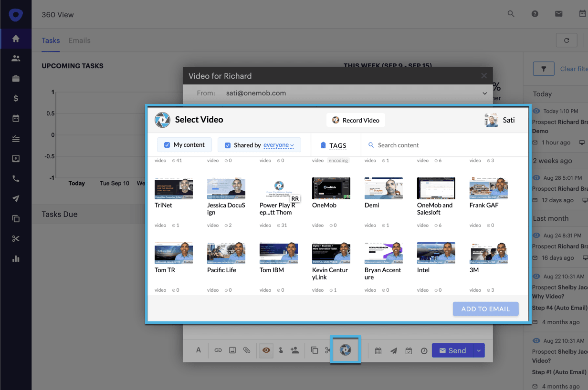Open the TAGS filter
The width and height of the screenshot is (588, 390).
tap(333, 145)
